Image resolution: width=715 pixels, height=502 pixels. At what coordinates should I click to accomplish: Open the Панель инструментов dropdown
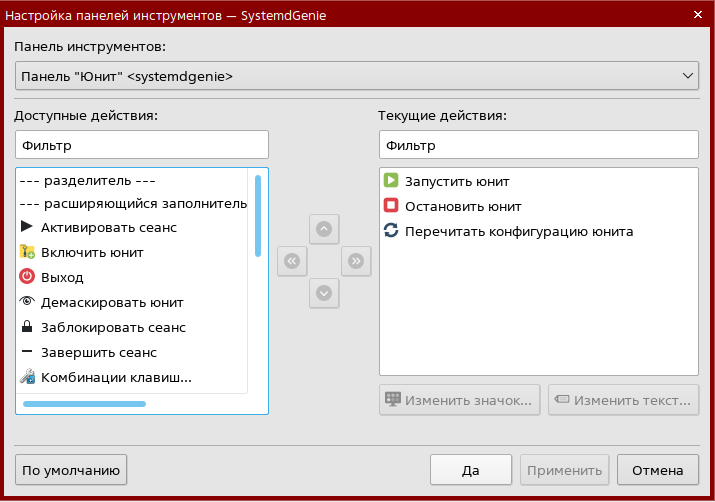(x=357, y=75)
